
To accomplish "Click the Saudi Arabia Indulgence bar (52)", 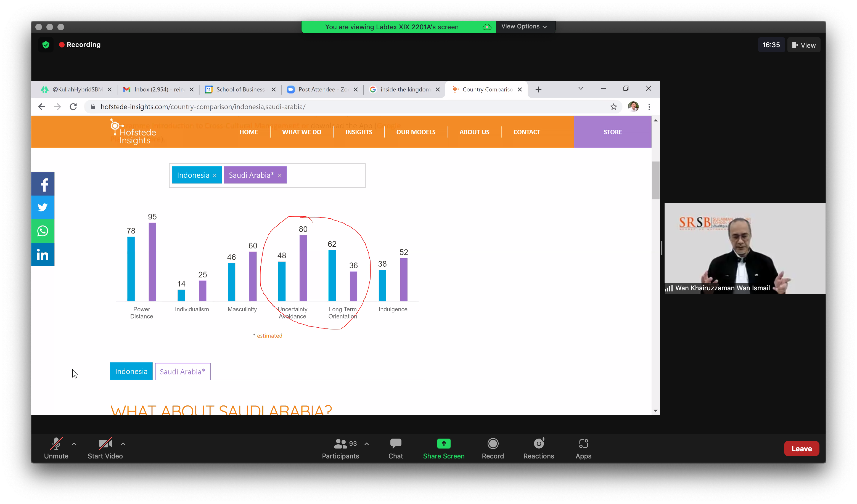I will (404, 280).
